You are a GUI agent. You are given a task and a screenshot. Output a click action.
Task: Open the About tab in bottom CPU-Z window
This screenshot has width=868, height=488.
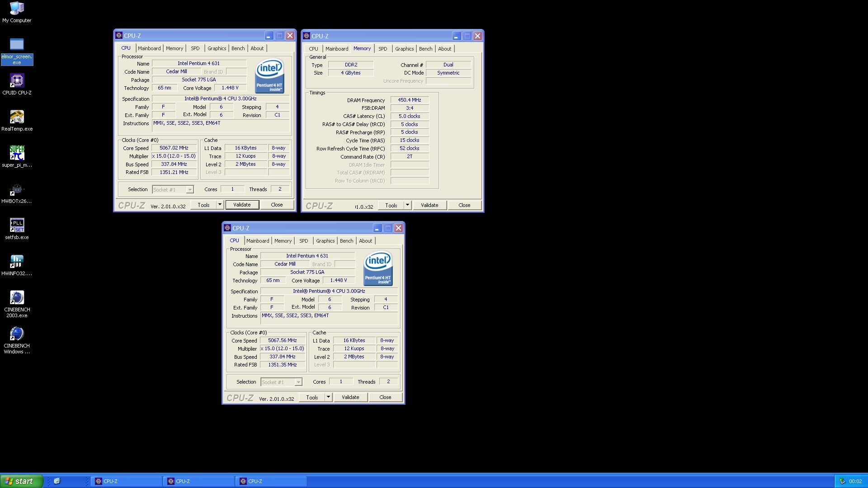coord(365,241)
